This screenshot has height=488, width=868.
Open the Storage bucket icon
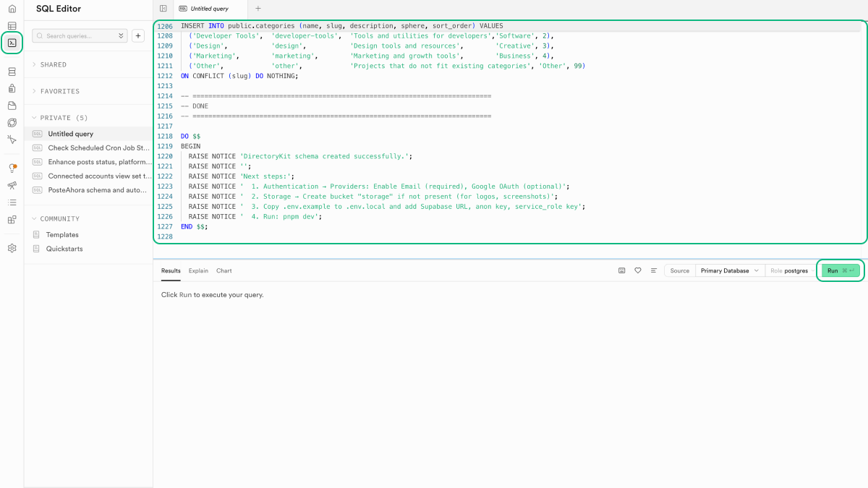click(x=12, y=106)
